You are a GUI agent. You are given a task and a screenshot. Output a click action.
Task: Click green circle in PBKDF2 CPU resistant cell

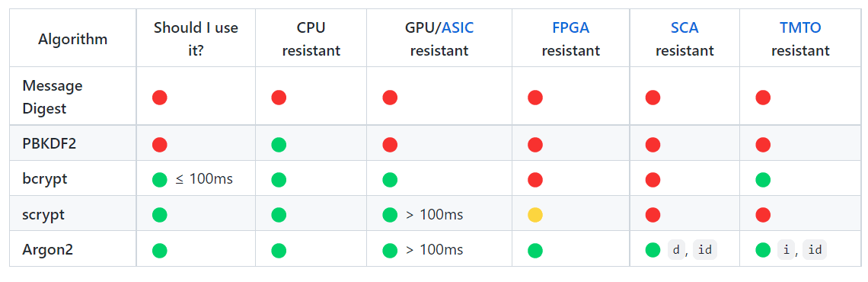click(x=279, y=145)
